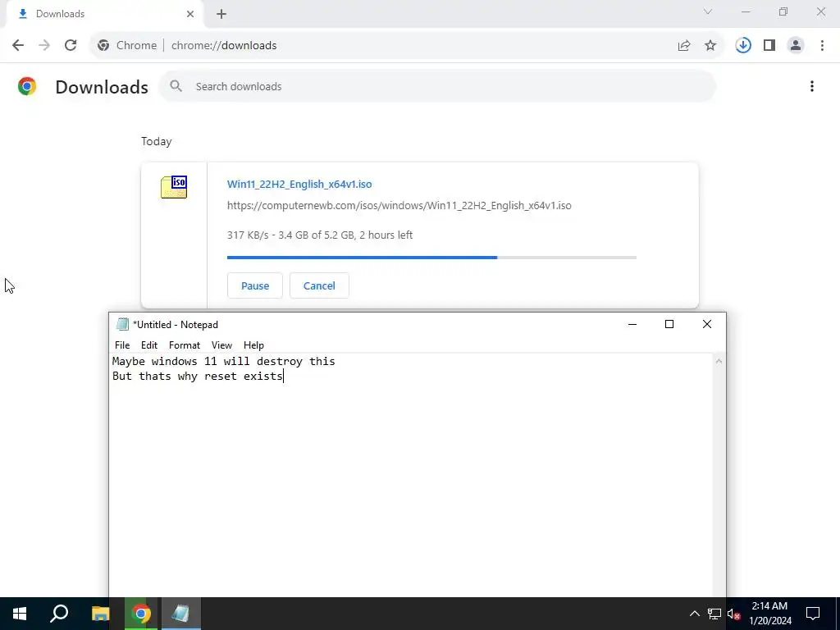Viewport: 840px width, 630px height.
Task: Open Notepad's File menu
Action: pyautogui.click(x=122, y=345)
